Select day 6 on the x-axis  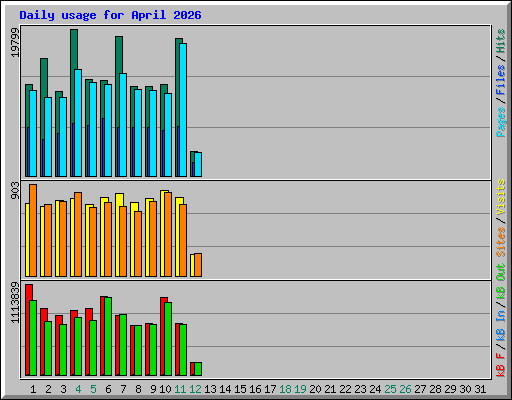108,389
